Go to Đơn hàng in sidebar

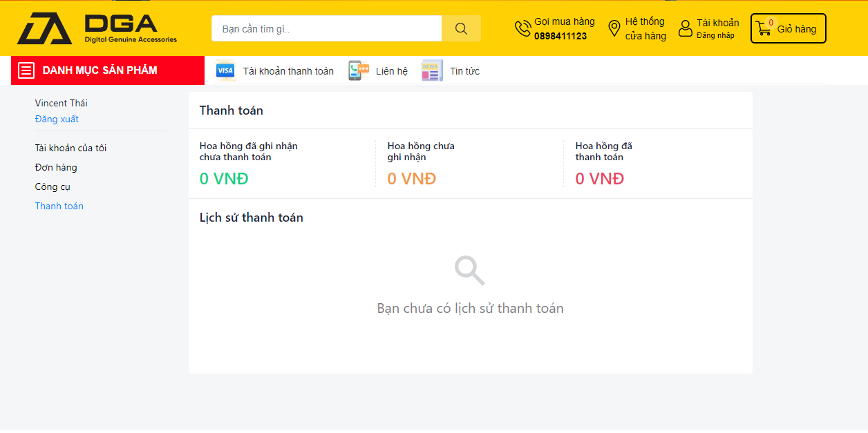point(56,167)
